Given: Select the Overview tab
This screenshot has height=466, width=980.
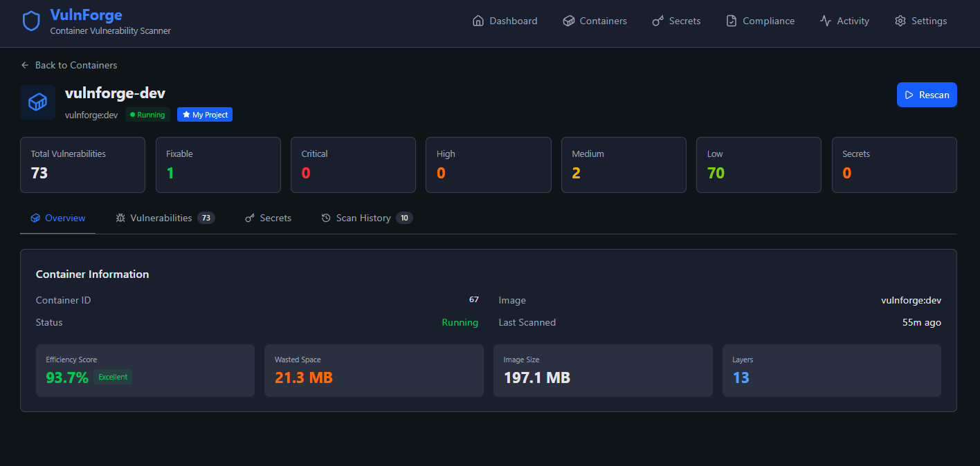Looking at the screenshot, I should point(65,218).
